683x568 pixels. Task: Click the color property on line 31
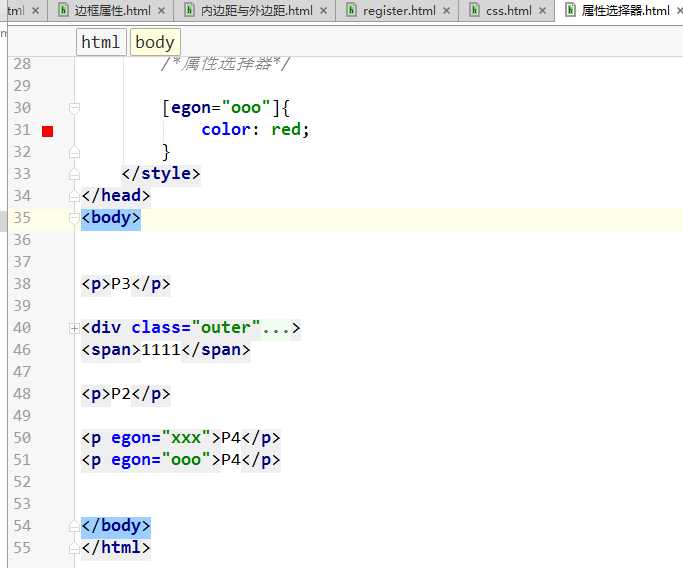coord(226,129)
